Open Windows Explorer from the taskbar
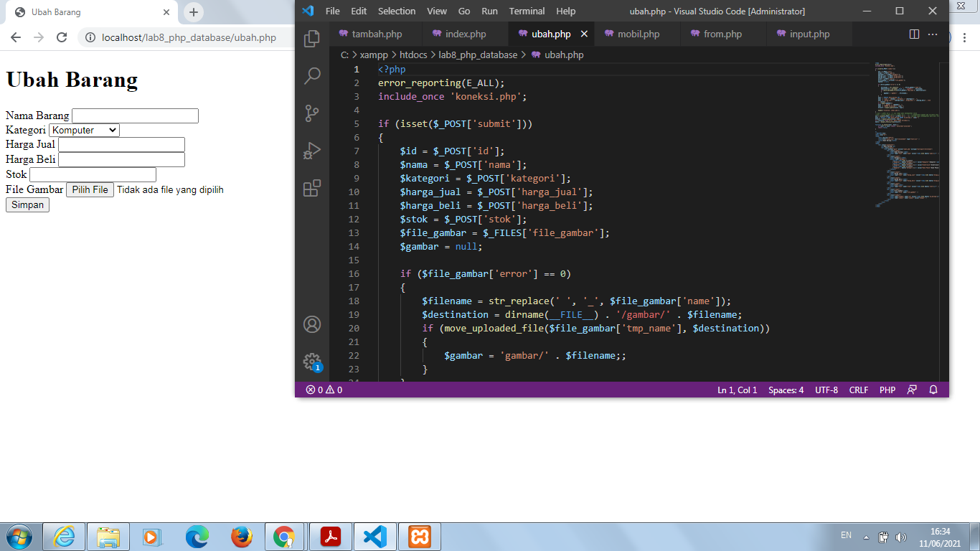The height and width of the screenshot is (551, 980). coord(108,537)
